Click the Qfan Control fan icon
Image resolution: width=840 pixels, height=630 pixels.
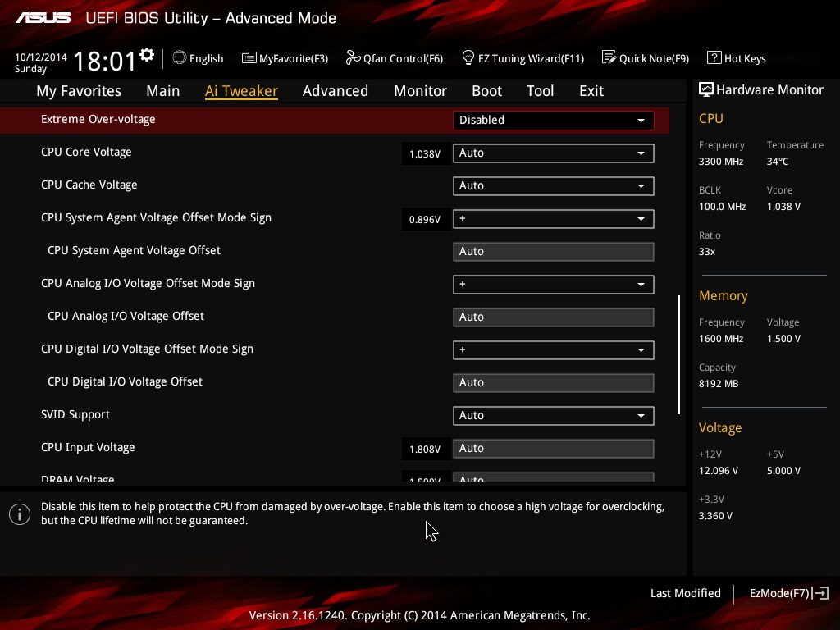click(353, 57)
